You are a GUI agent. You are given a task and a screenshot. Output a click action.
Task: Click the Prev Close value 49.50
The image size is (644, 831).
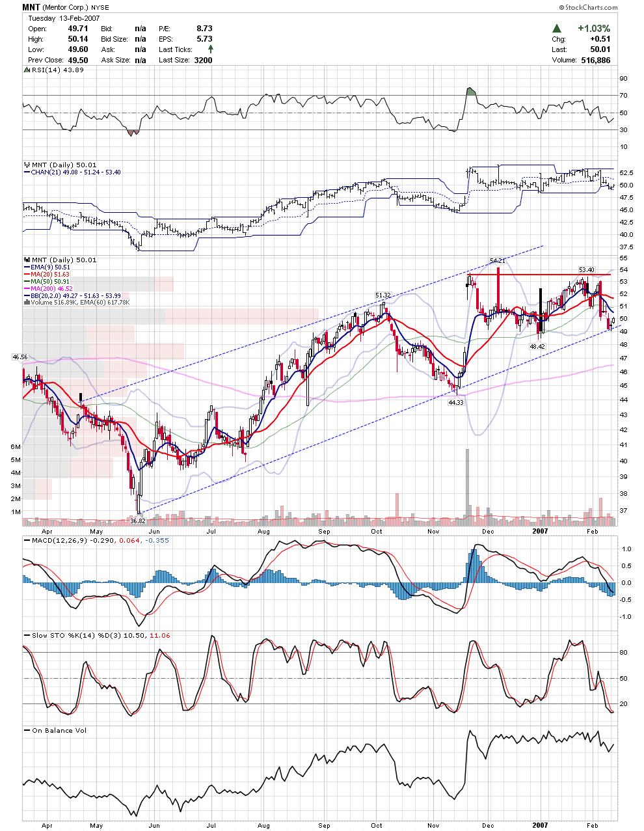(x=77, y=60)
